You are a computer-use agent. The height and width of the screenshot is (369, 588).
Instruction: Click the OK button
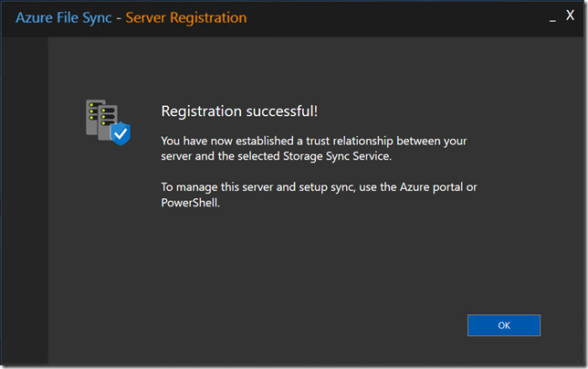coord(504,325)
